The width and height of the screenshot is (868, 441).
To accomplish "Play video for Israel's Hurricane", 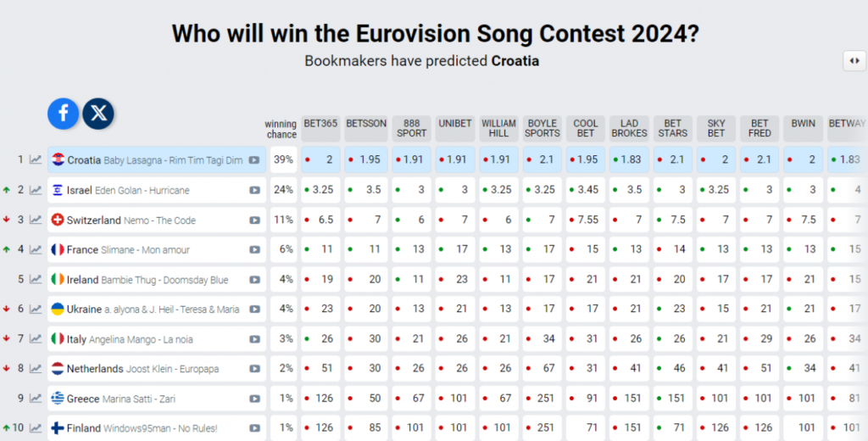I will tap(254, 190).
